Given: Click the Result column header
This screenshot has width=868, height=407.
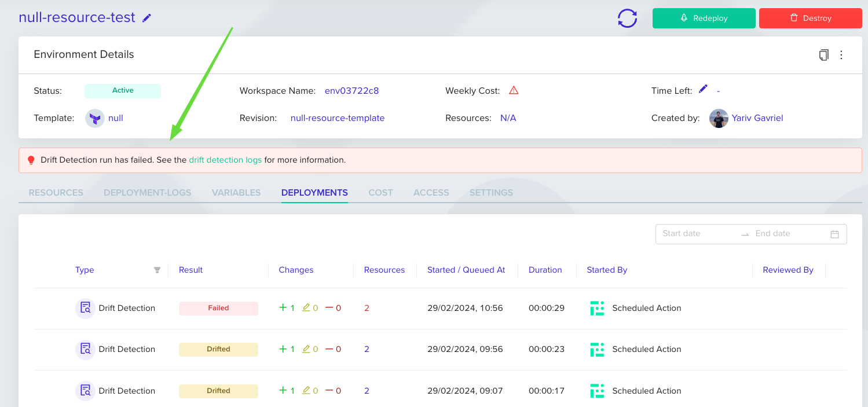Looking at the screenshot, I should click(x=191, y=270).
